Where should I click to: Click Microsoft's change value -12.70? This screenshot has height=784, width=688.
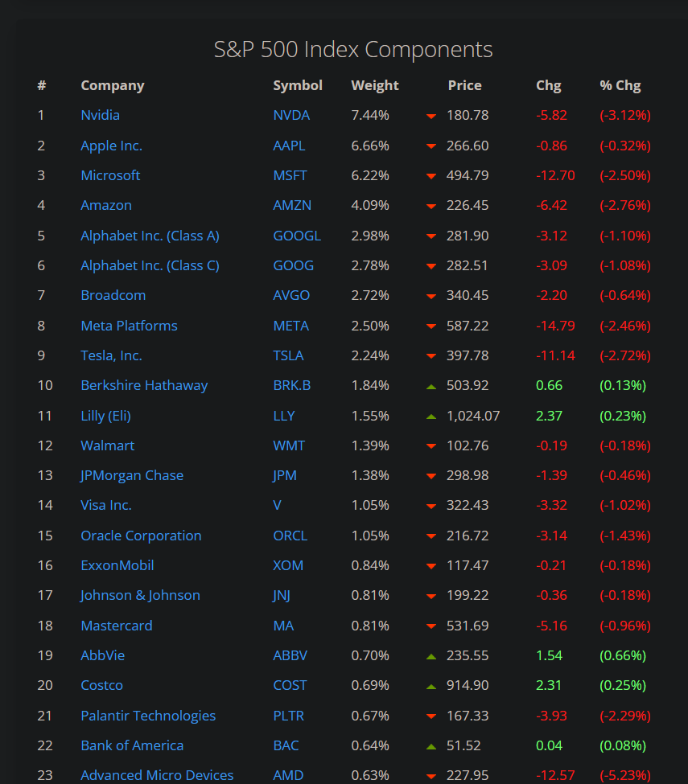point(555,175)
